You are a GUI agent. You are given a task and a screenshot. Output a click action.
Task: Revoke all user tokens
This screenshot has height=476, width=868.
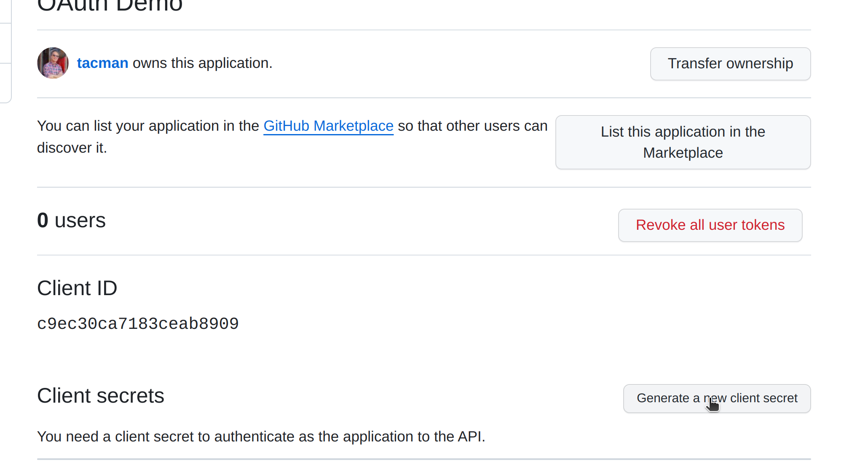(x=710, y=225)
